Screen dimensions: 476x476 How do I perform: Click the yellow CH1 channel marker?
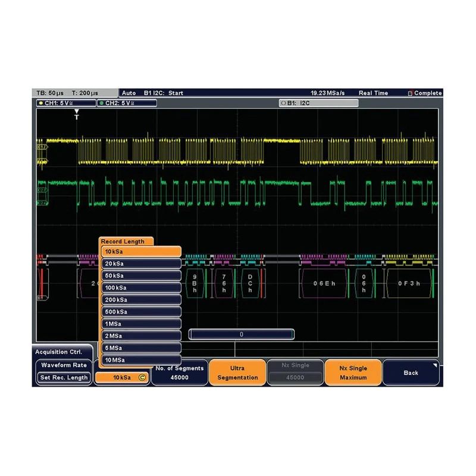42,147
